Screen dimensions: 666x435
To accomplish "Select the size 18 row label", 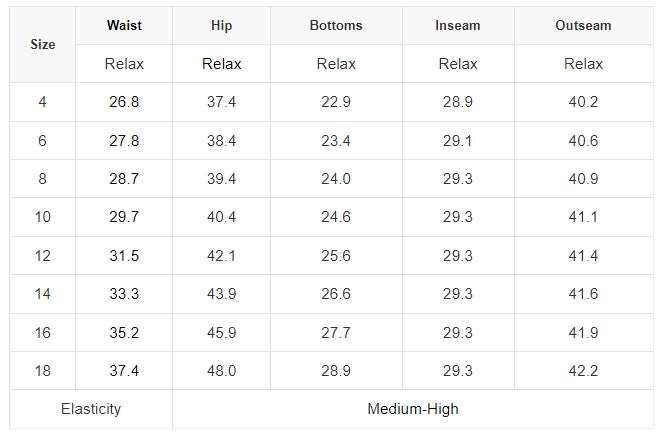I will click(x=43, y=371).
